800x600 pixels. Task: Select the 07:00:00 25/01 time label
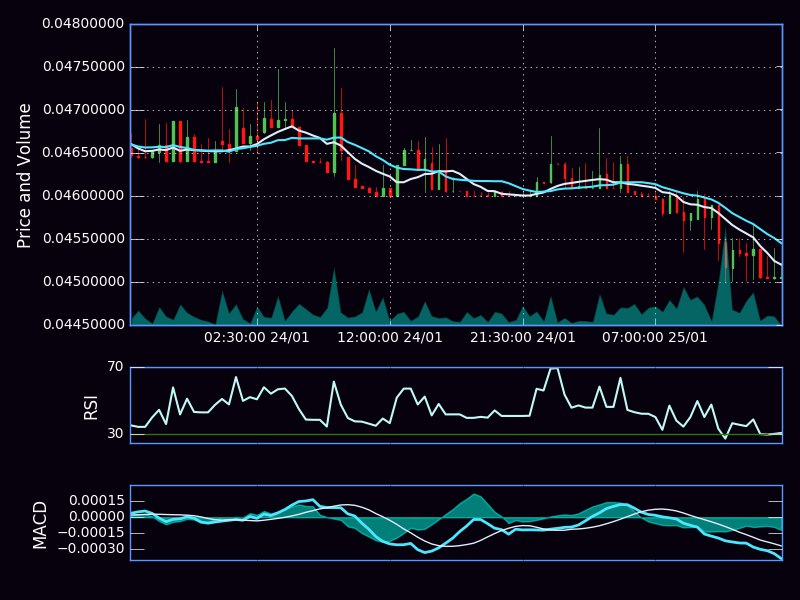(655, 338)
